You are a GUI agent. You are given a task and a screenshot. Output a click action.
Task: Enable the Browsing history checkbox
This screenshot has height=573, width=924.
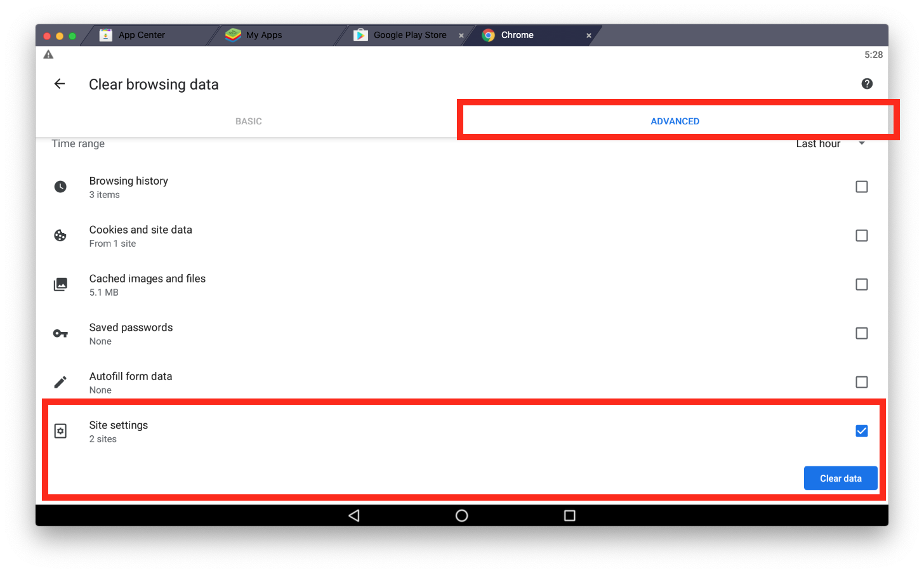(861, 187)
